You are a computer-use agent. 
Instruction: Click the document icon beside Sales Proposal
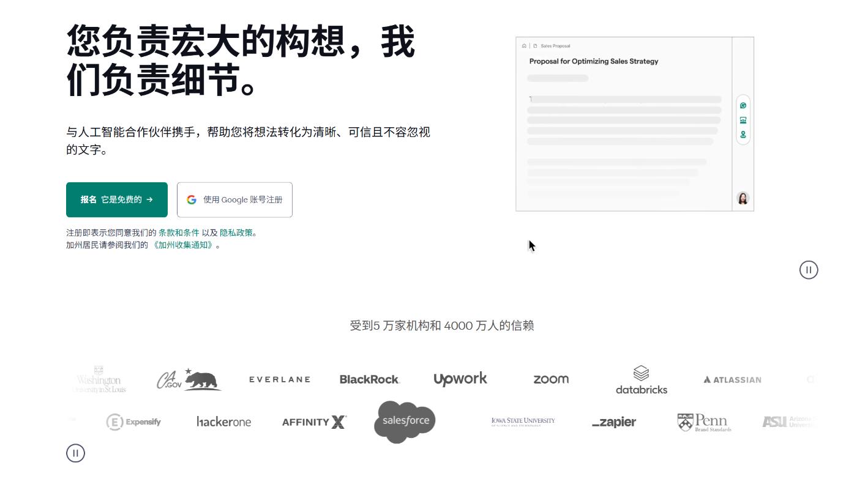click(535, 46)
